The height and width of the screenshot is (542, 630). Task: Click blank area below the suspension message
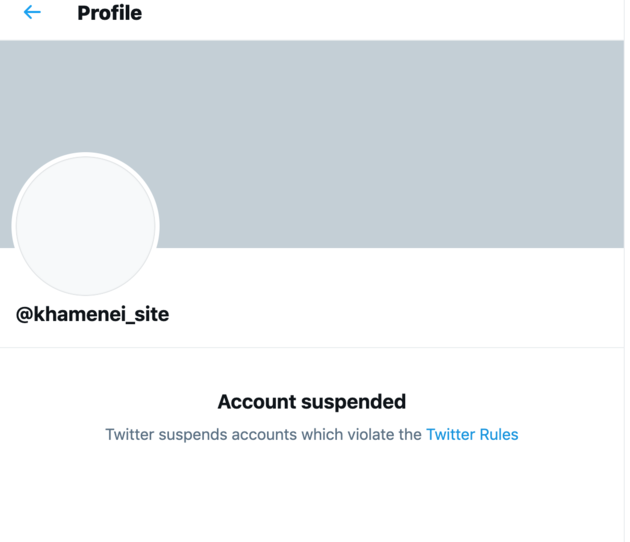coord(312,495)
